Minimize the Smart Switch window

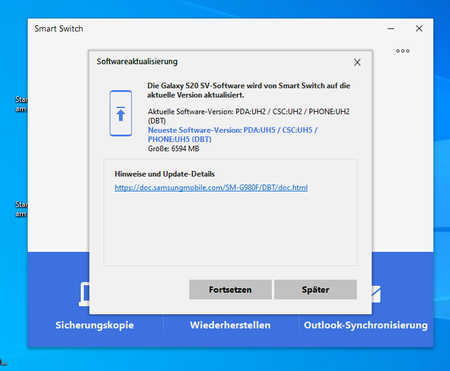pos(391,29)
